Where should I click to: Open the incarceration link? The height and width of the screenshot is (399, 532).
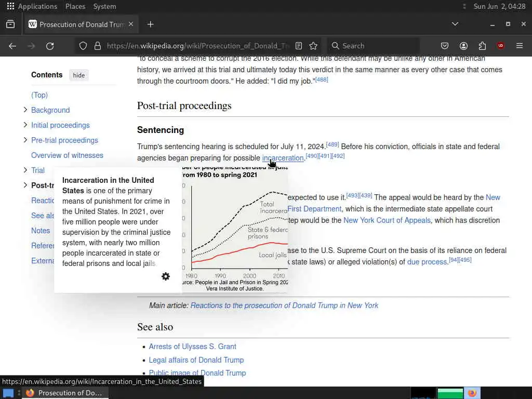pos(283,158)
